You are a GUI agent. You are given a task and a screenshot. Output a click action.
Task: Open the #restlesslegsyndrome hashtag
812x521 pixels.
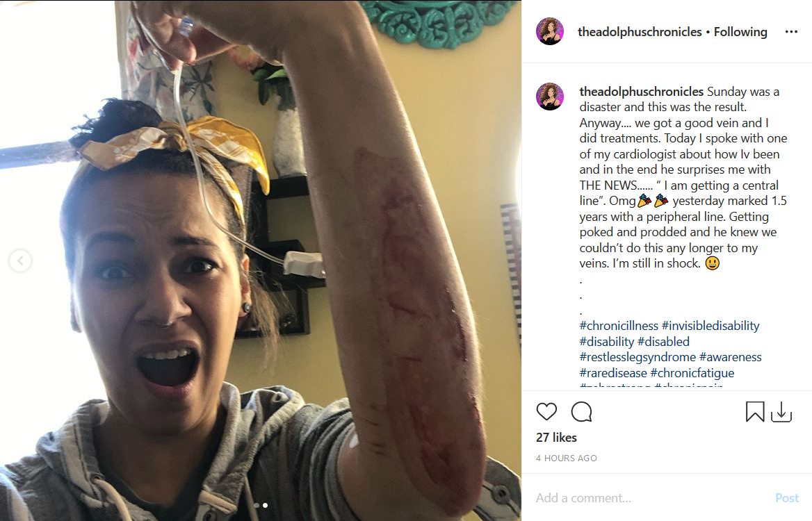pyautogui.click(x=638, y=357)
